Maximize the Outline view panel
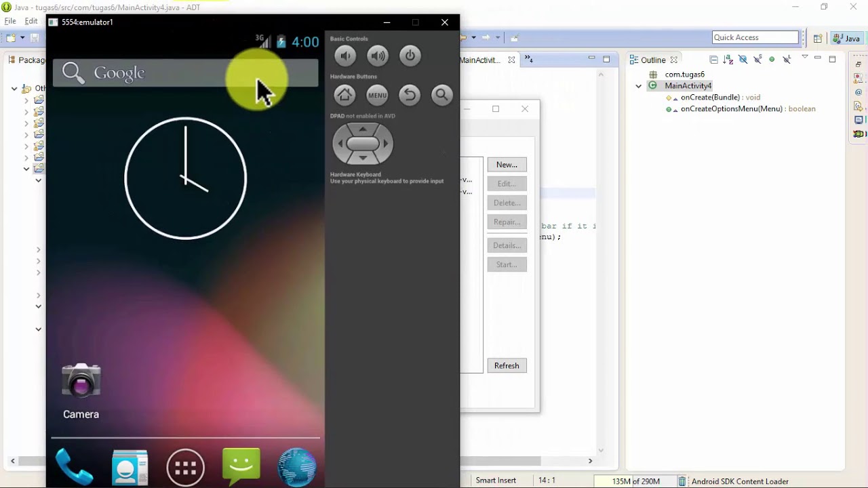868x488 pixels. click(832, 60)
